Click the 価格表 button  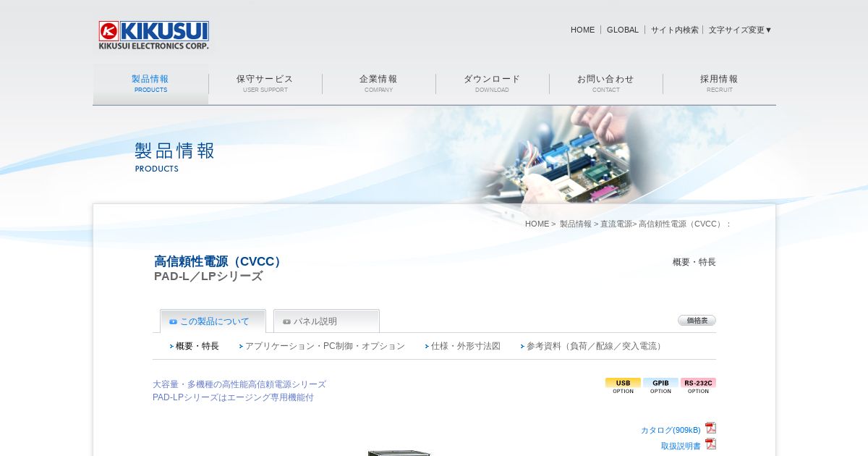(x=697, y=320)
